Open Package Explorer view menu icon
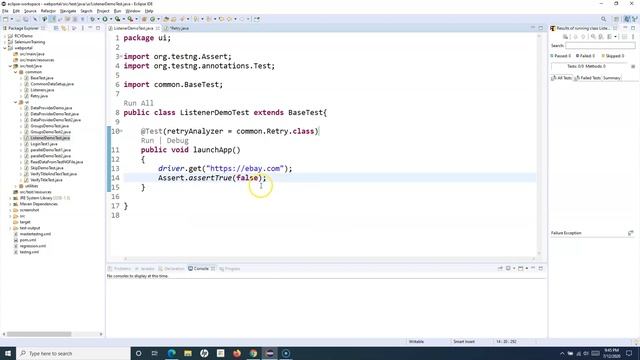The height and width of the screenshot is (360, 640). pyautogui.click(x=83, y=28)
